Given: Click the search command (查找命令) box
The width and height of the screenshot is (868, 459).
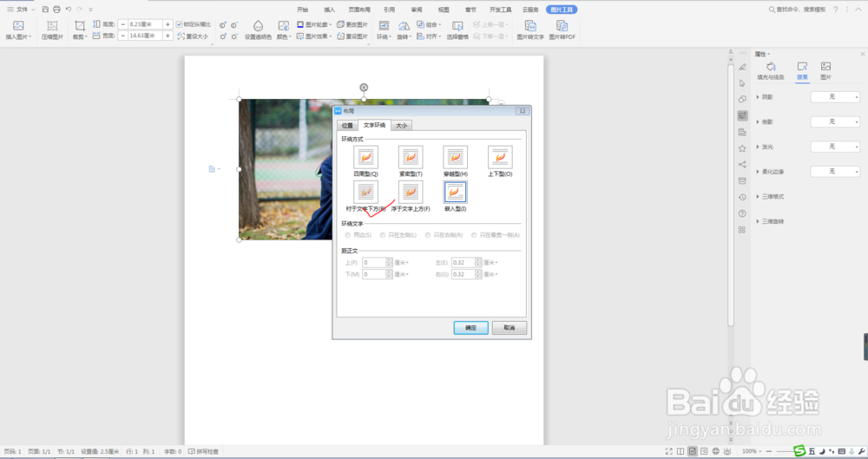Looking at the screenshot, I should (x=797, y=10).
